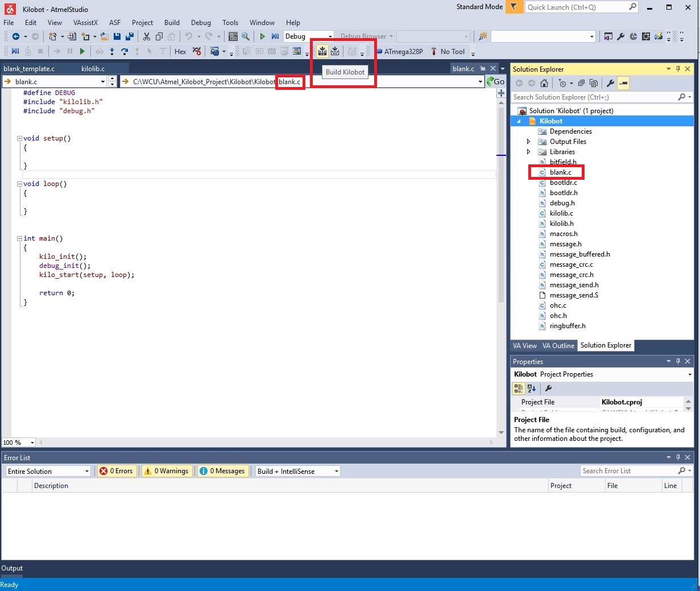
Task: Toggle the 0 Messages filter
Action: pyautogui.click(x=223, y=471)
